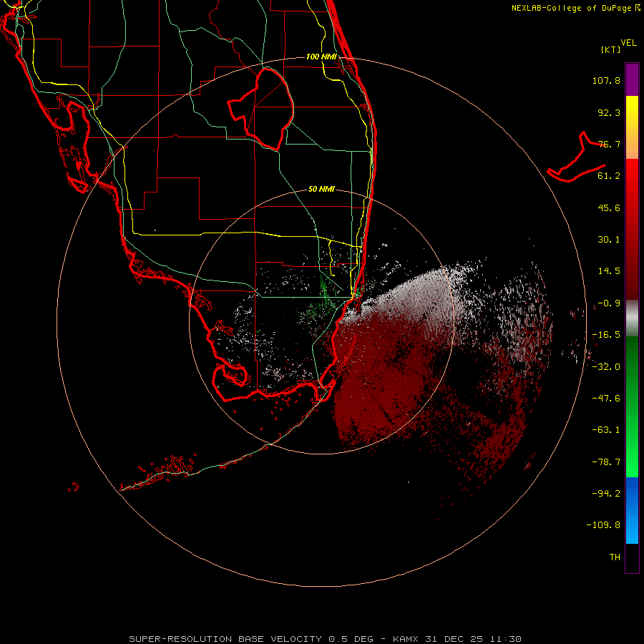This screenshot has width=644, height=644.
Task: Click the 45.6 legend value
Action: click(x=609, y=208)
